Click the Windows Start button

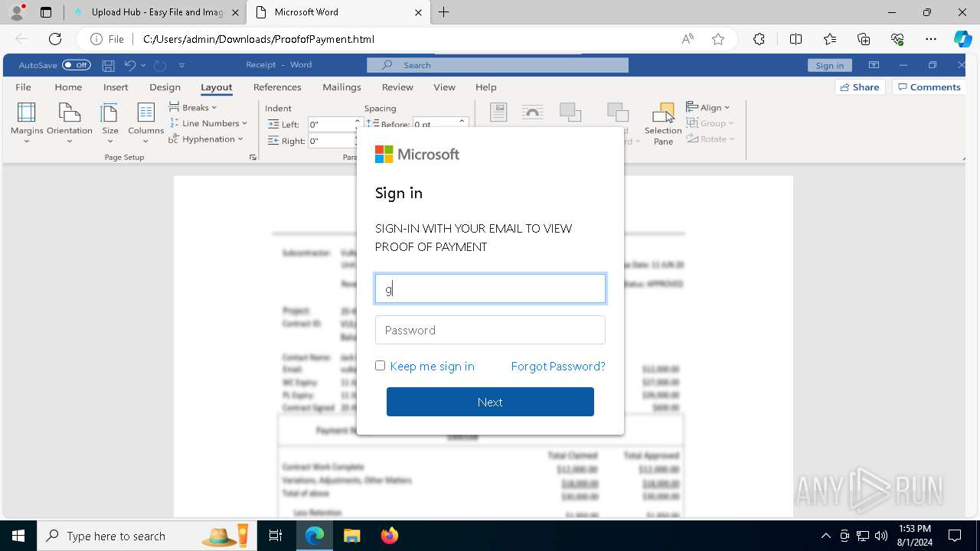coord(18,536)
